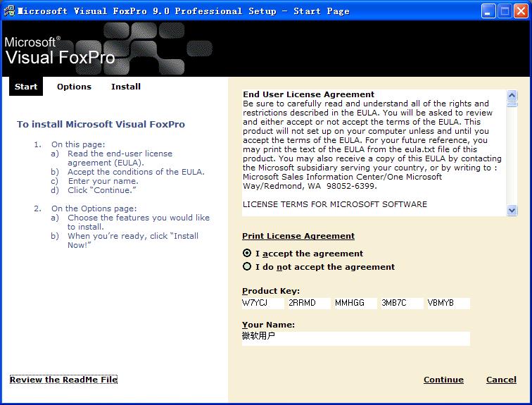Click the "To install Microsoft Visual FoxPro" heading
The image size is (532, 405).
(x=101, y=124)
